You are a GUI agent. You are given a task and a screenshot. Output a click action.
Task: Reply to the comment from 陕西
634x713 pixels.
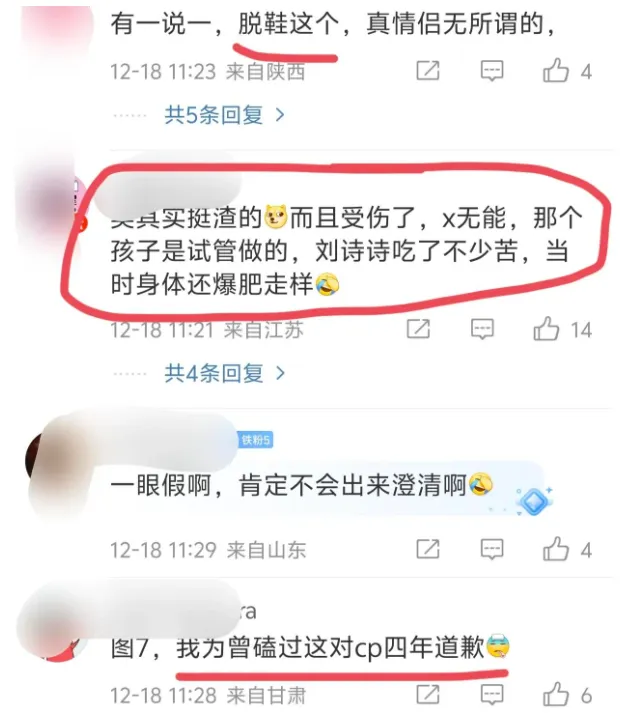tap(492, 71)
